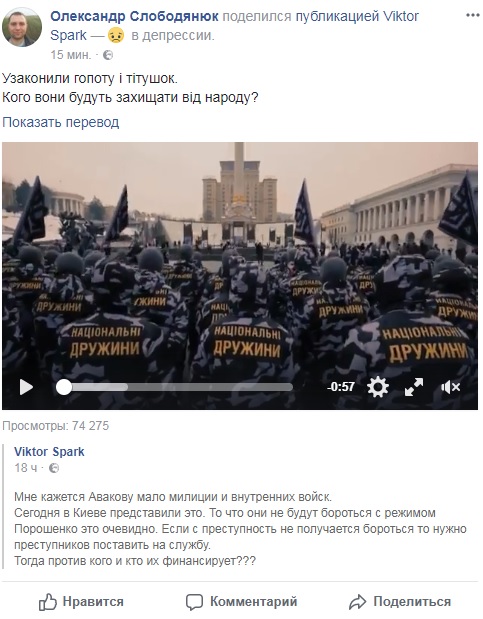Click the thumbs-up icon

coord(47,602)
